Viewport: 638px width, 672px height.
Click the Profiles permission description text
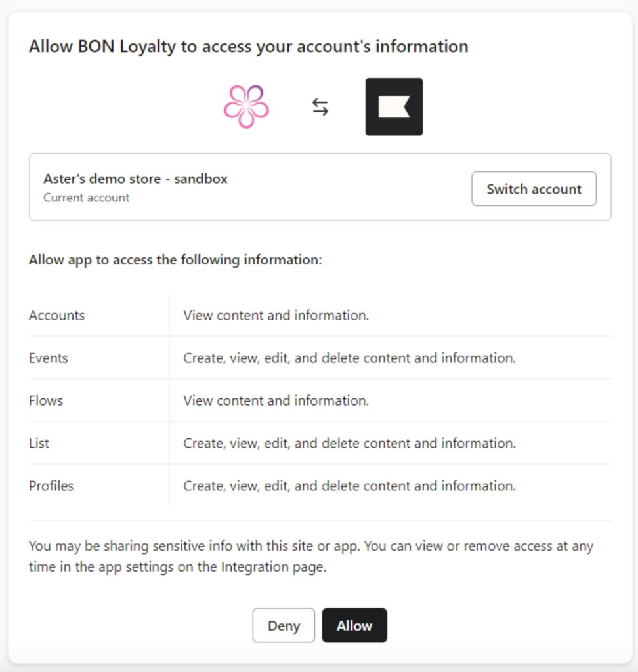[349, 486]
